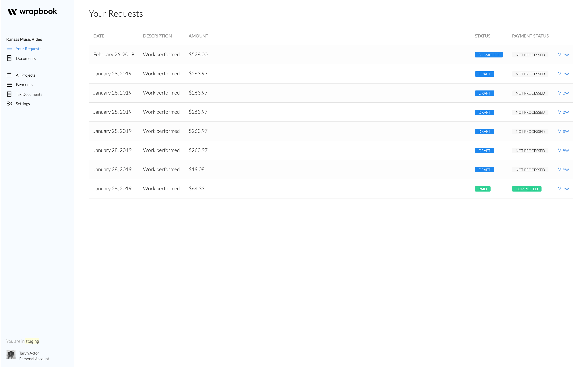Image resolution: width=588 pixels, height=368 pixels.
Task: Open the Documents menu item
Action: (25, 58)
